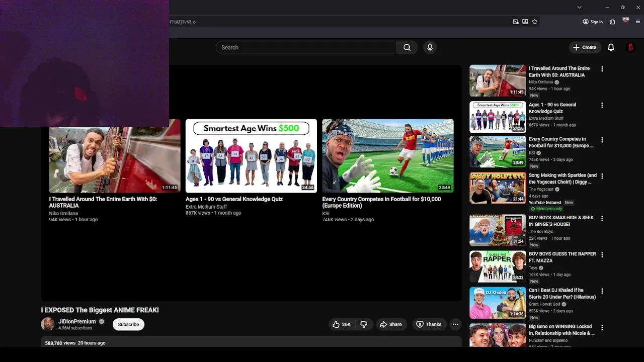Viewport: 644px width, 362px height.
Task: Open options for DJ Khaled golf video
Action: tap(602, 291)
